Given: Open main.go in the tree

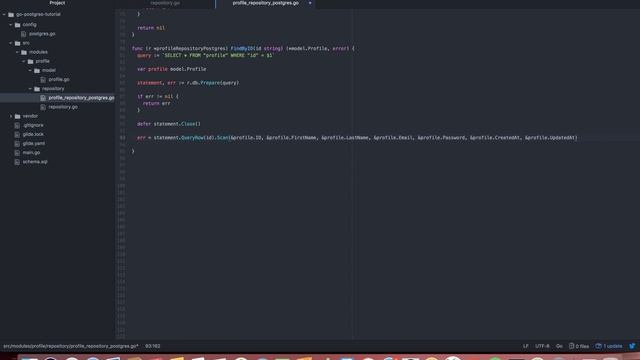Looking at the screenshot, I should [31, 153].
